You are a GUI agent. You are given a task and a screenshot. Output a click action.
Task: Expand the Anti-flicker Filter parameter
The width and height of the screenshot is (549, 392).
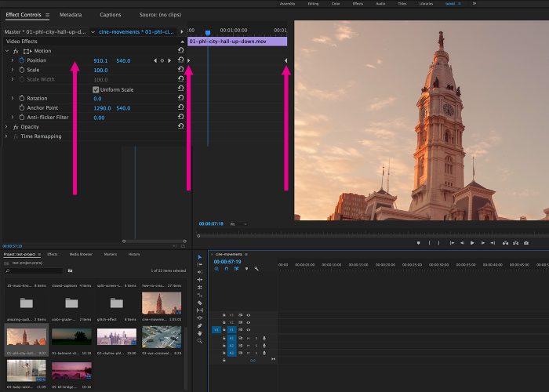click(x=13, y=117)
